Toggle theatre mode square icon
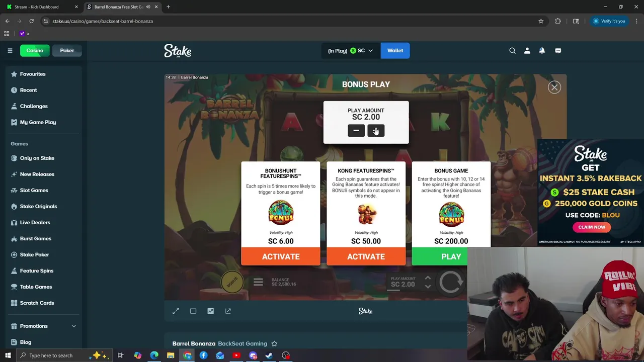Image resolution: width=644 pixels, height=362 pixels. tap(193, 311)
